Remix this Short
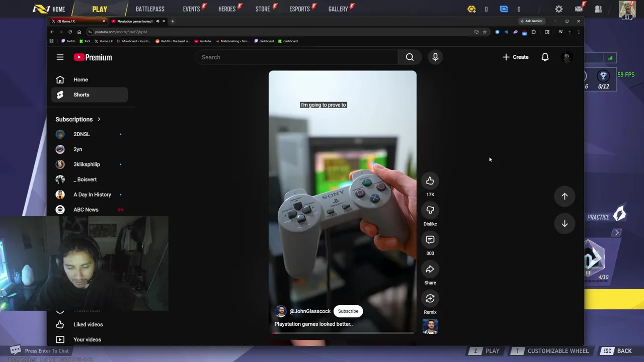The image size is (644, 362). click(x=430, y=299)
